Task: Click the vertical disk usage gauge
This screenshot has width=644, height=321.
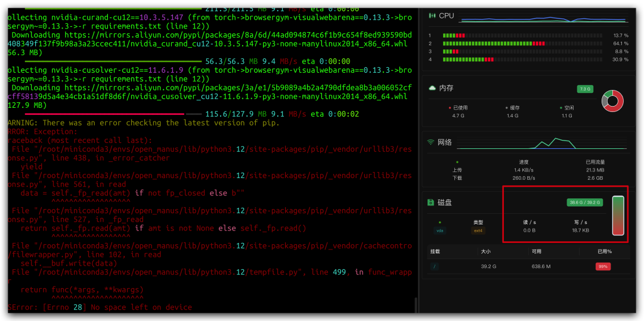Action: pyautogui.click(x=618, y=216)
